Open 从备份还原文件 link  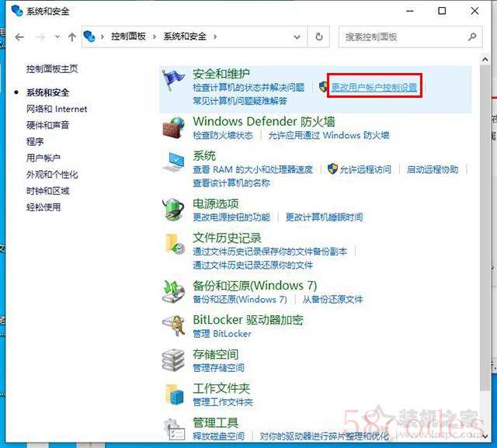332,299
